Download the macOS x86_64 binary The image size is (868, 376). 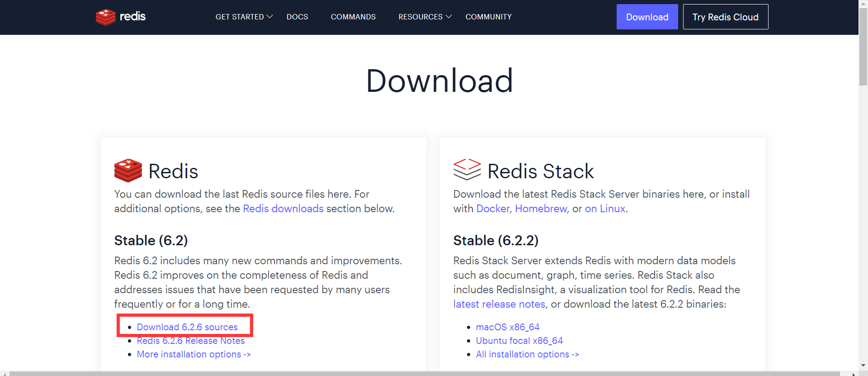coord(508,327)
